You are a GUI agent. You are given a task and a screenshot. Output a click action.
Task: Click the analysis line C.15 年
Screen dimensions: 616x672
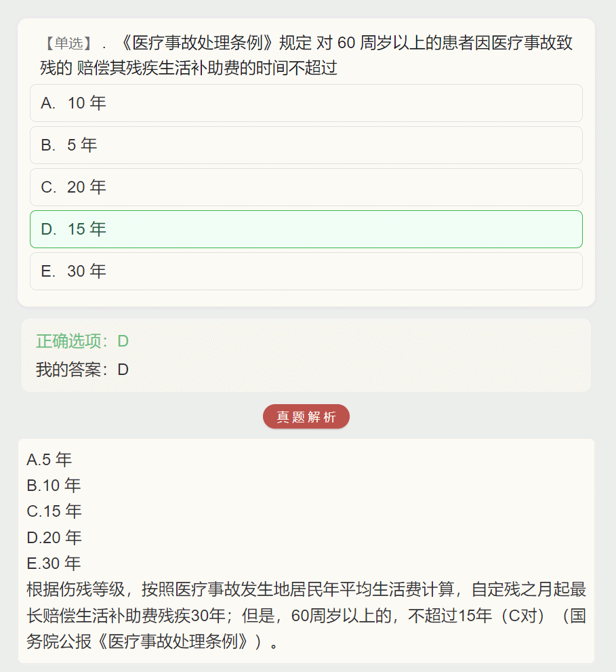tap(54, 511)
